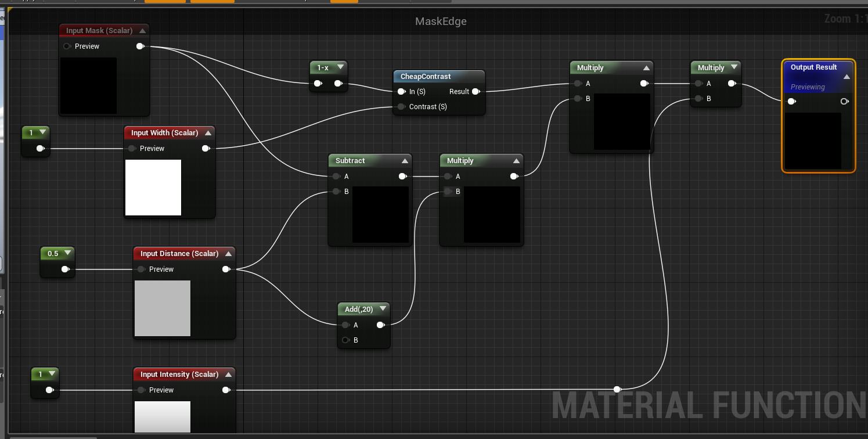Click the Input Intensity node output pin
Viewport: 868px width, 439px height.
coord(226,390)
